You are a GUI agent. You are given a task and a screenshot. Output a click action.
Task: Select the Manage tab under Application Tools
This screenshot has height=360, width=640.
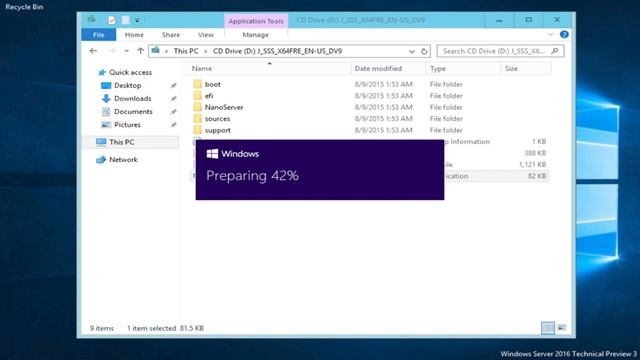[x=256, y=35]
